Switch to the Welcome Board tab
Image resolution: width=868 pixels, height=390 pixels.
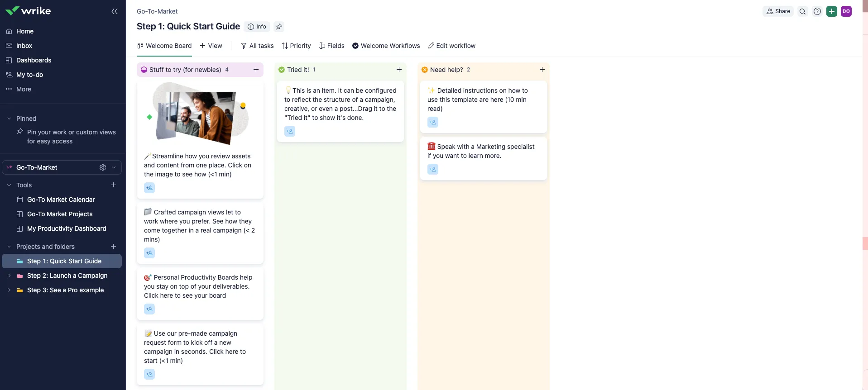point(164,46)
